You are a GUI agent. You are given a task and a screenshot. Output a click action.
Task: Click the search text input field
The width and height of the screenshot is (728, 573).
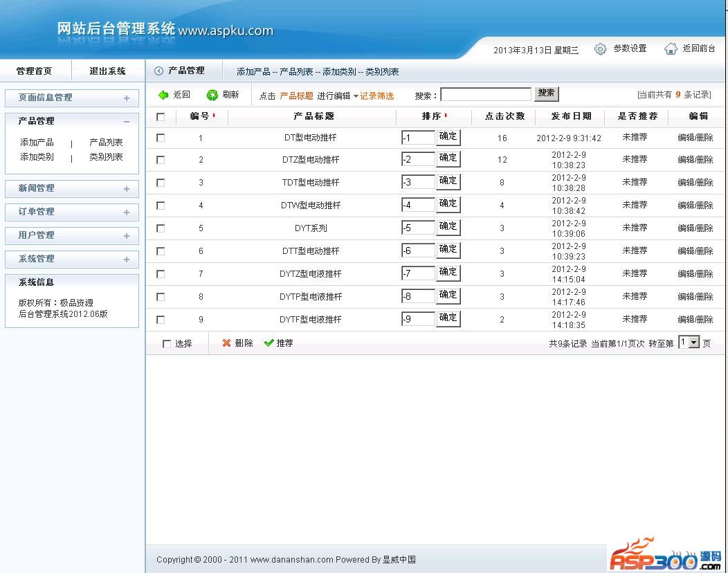(486, 95)
